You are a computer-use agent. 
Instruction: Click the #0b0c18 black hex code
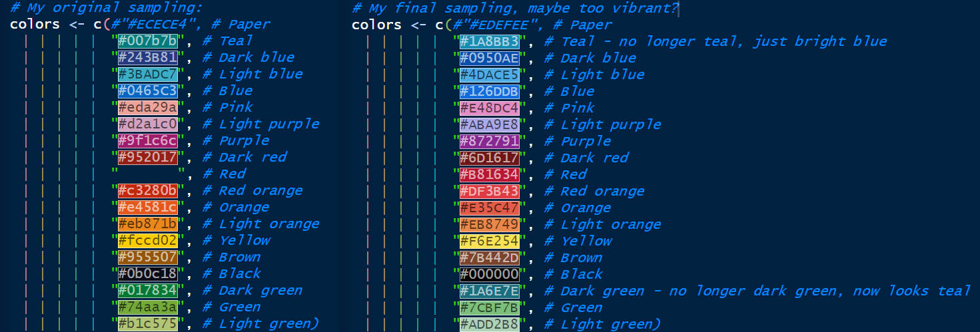(147, 273)
